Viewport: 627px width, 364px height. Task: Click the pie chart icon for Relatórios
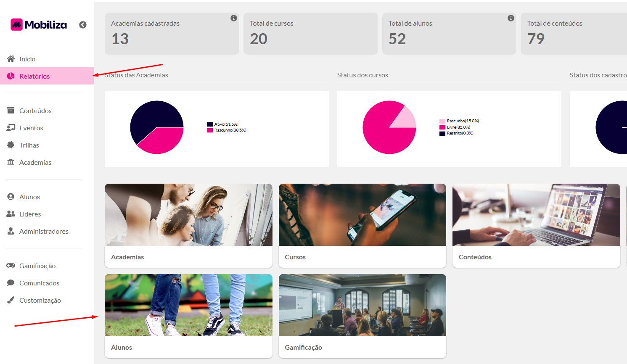point(11,76)
